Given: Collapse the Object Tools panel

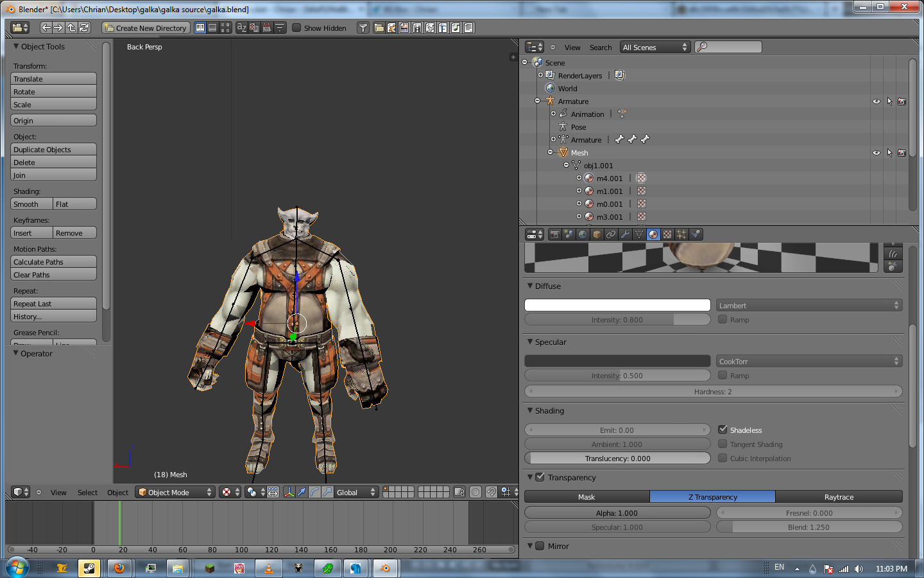Looking at the screenshot, I should (x=16, y=46).
